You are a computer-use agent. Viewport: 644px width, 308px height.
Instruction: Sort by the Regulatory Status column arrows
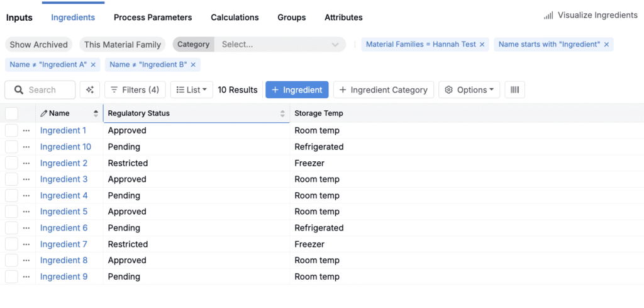coord(282,113)
